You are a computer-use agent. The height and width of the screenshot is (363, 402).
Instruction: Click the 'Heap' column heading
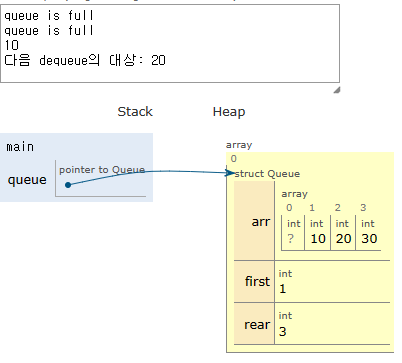[x=229, y=112]
